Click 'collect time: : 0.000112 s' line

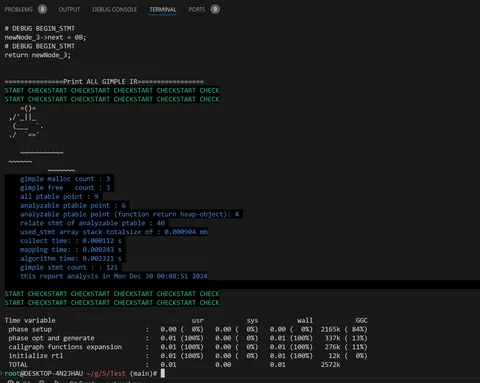tap(71, 241)
